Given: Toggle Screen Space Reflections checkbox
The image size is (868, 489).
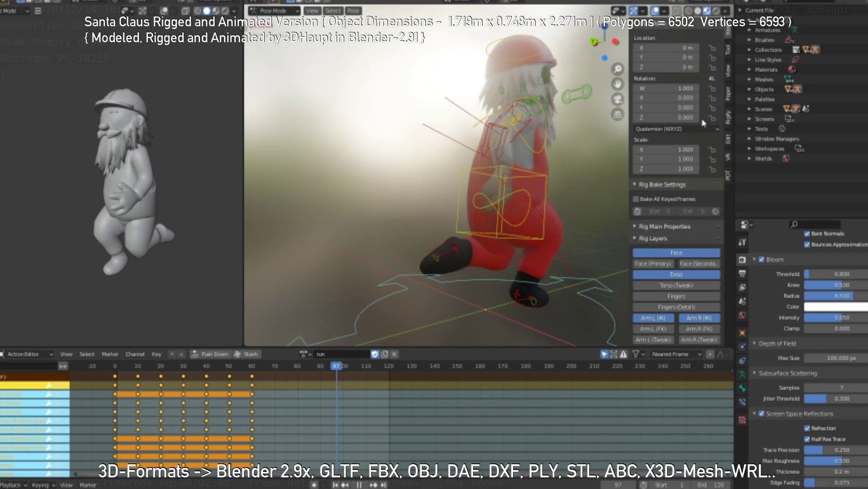Looking at the screenshot, I should 761,414.
